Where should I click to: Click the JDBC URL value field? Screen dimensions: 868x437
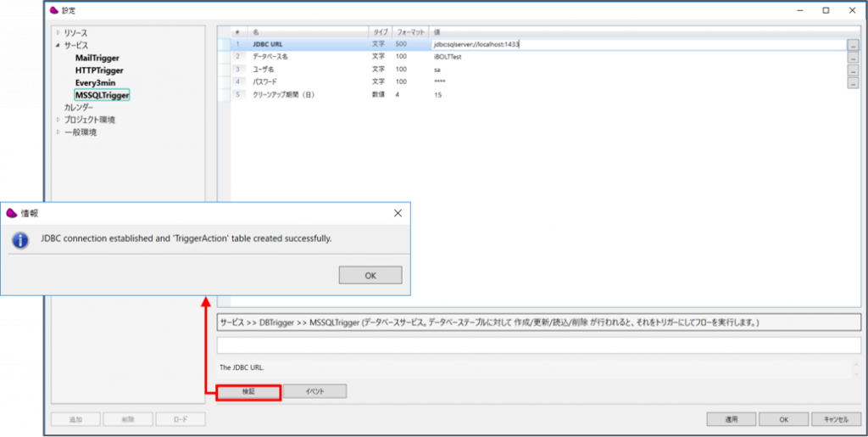click(x=636, y=43)
